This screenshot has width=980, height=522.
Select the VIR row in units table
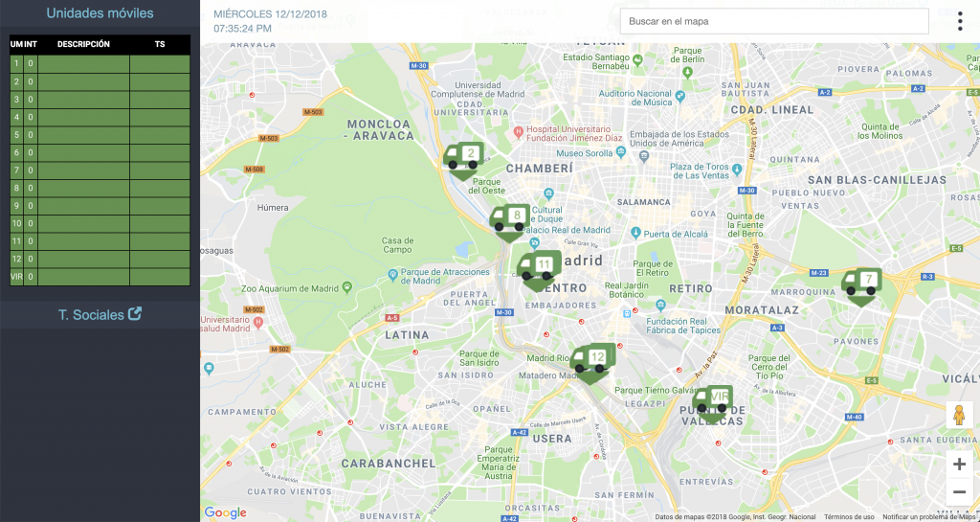(x=100, y=277)
